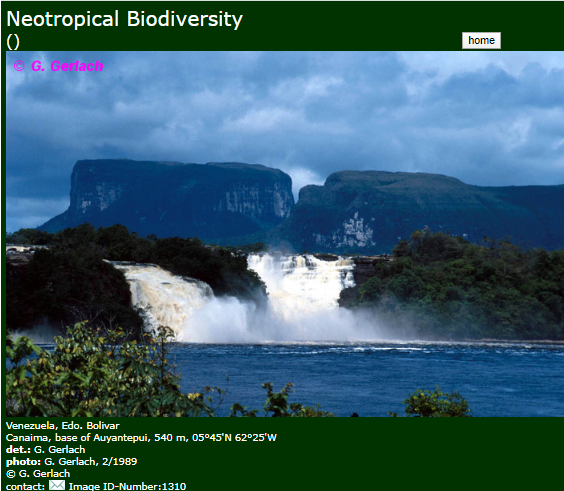This screenshot has width=564, height=491.
Task: Click the empty parentheses below the title
Action: pos(13,42)
